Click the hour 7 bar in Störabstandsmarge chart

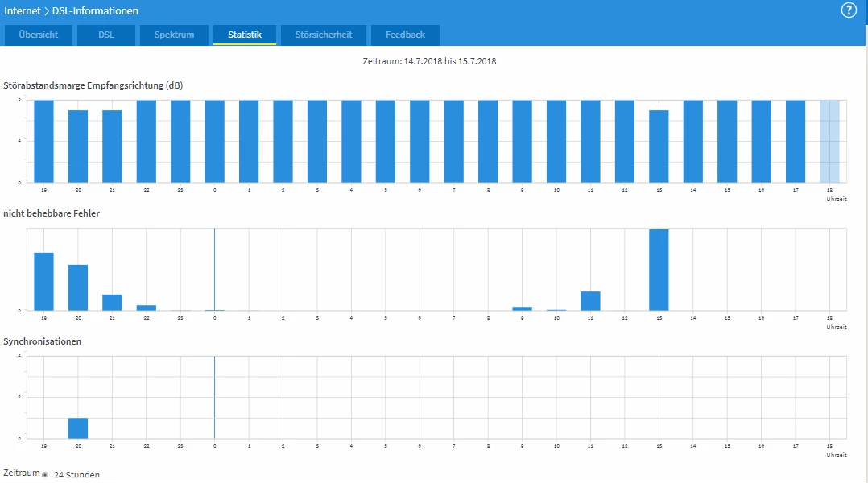(454, 141)
